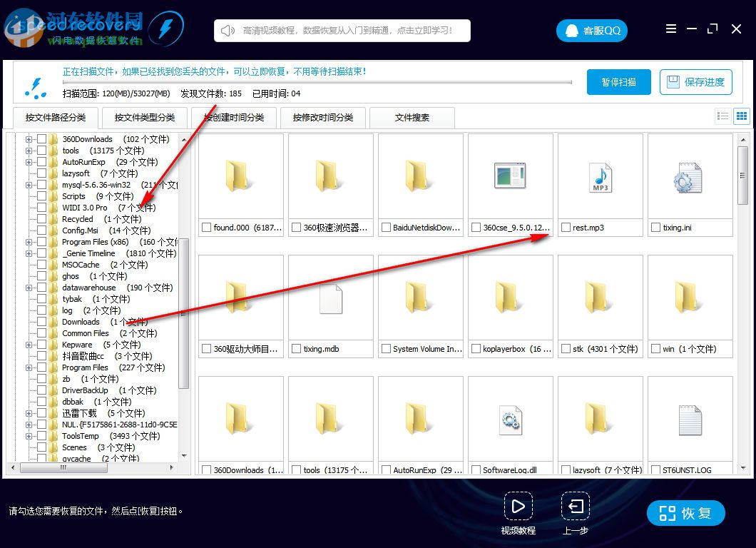Tick the Scripts checkbox in tree

click(42, 196)
